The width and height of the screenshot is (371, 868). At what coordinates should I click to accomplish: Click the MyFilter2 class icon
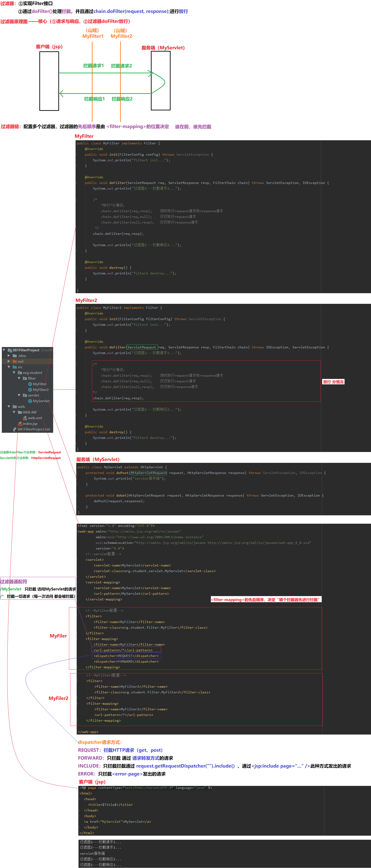[x=30, y=390]
